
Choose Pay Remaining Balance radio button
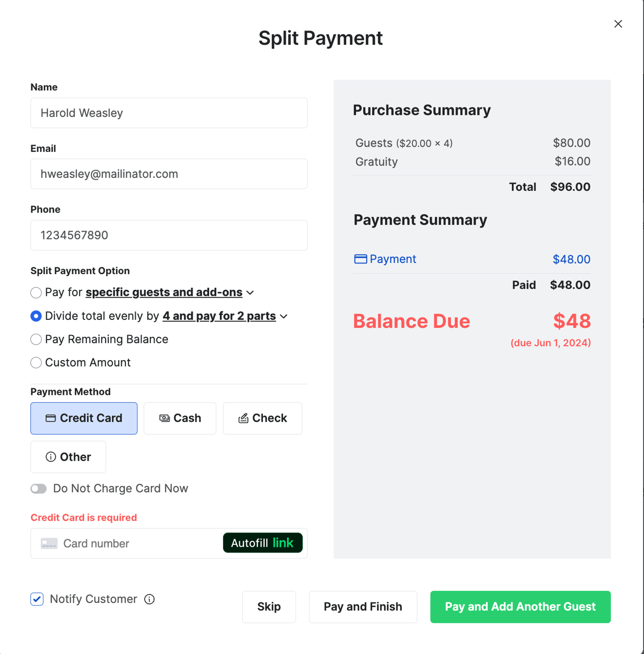pyautogui.click(x=36, y=340)
